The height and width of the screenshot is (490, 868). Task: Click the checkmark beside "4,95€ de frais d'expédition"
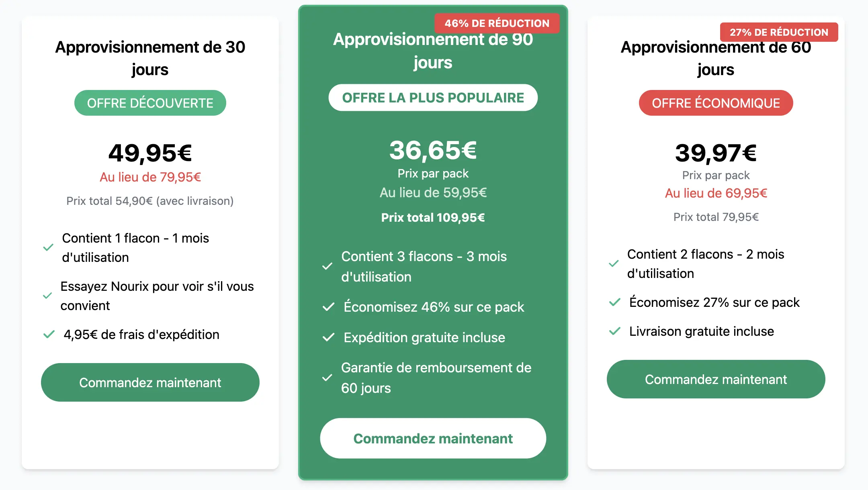pos(49,334)
